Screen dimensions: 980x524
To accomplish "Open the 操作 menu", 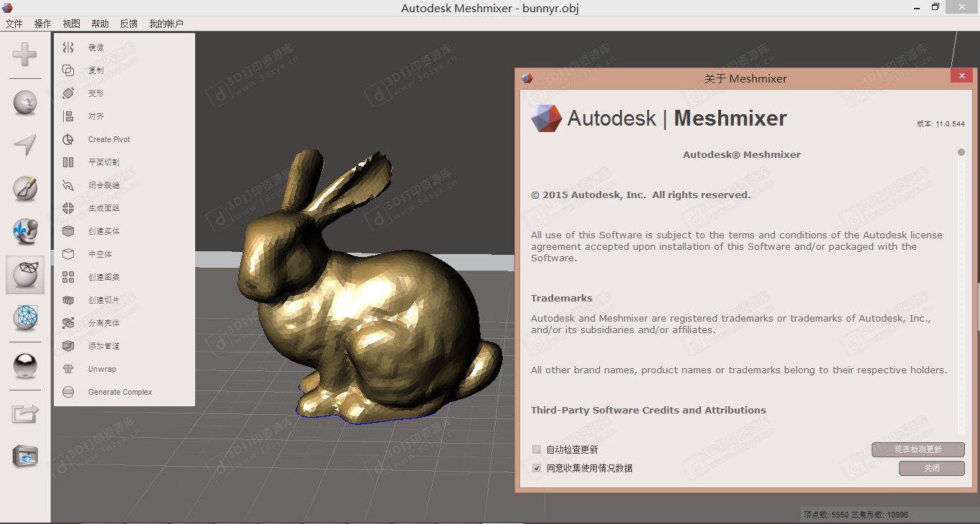I will pos(43,24).
